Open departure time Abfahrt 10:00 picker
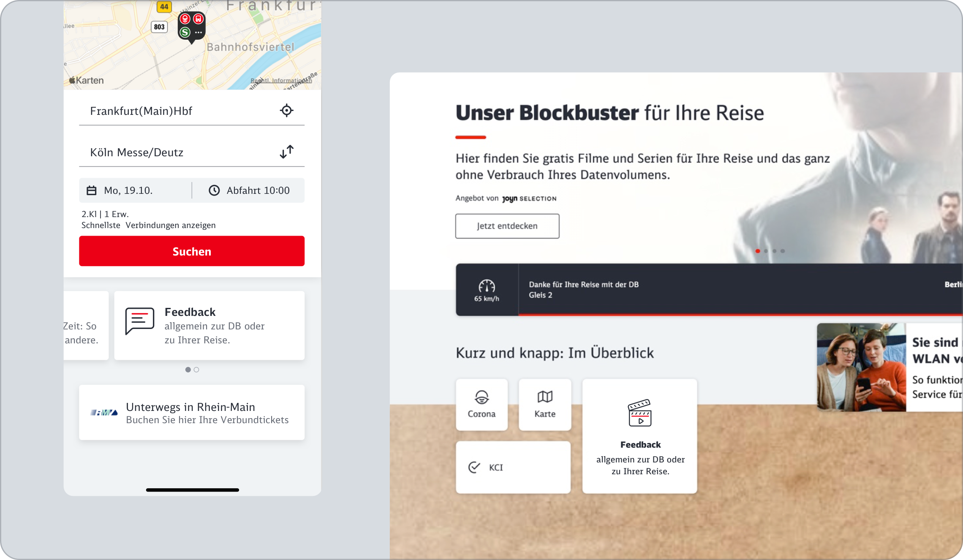The width and height of the screenshot is (963, 560). [258, 190]
